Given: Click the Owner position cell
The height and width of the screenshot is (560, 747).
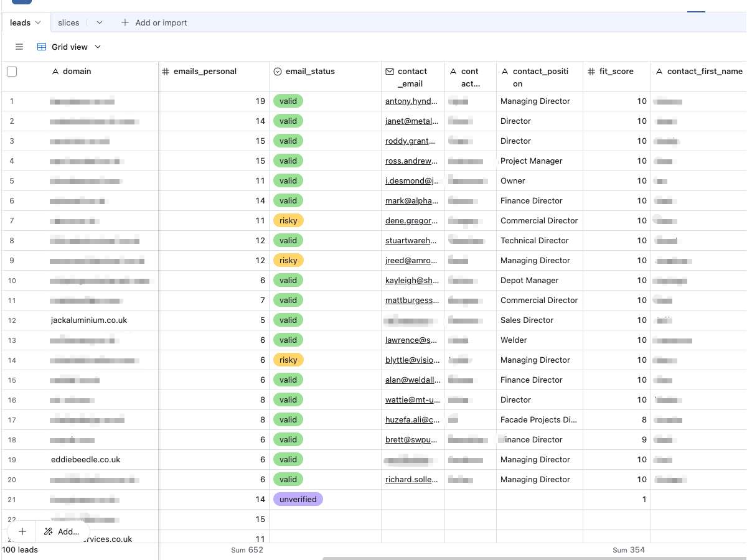Looking at the screenshot, I should tap(540, 180).
